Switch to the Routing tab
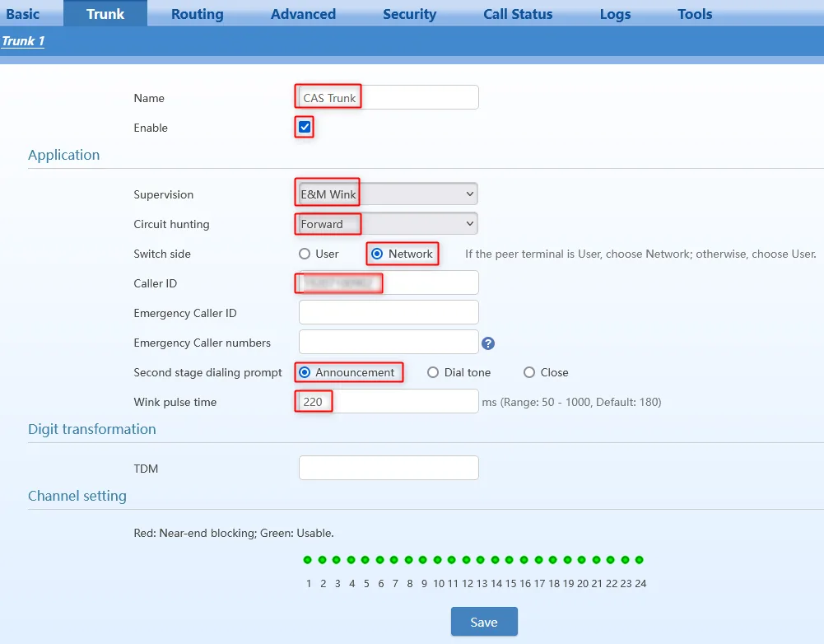 197,14
